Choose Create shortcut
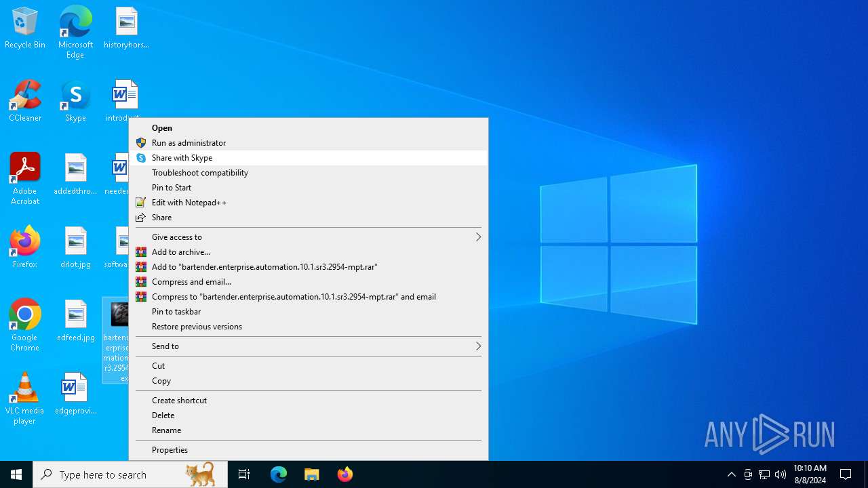Viewport: 868px width, 488px height. tap(309, 401)
